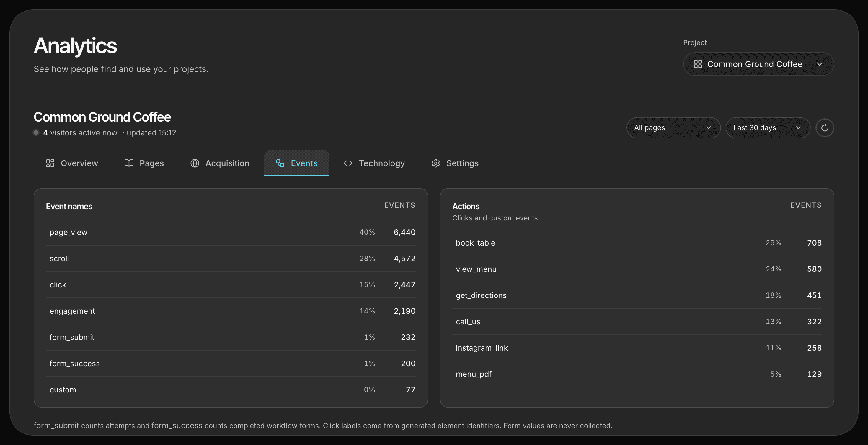The width and height of the screenshot is (868, 445).
Task: Click the 4,572 scroll count
Action: click(x=404, y=259)
